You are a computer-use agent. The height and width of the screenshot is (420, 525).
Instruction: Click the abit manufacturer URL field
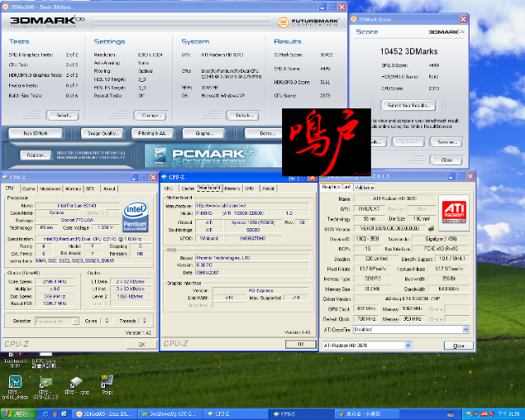pyautogui.click(x=253, y=206)
